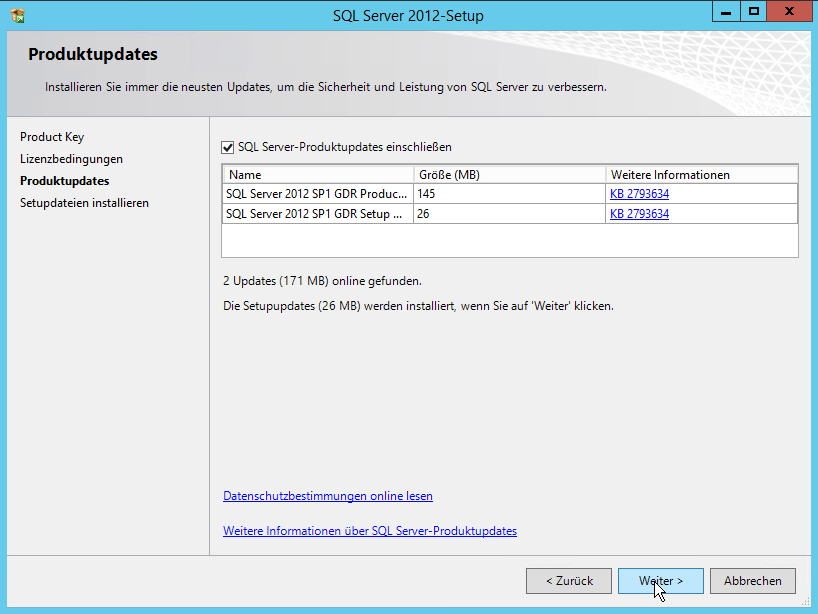
Task: Open KB 2793634 link for the 145 MB update
Action: (639, 194)
